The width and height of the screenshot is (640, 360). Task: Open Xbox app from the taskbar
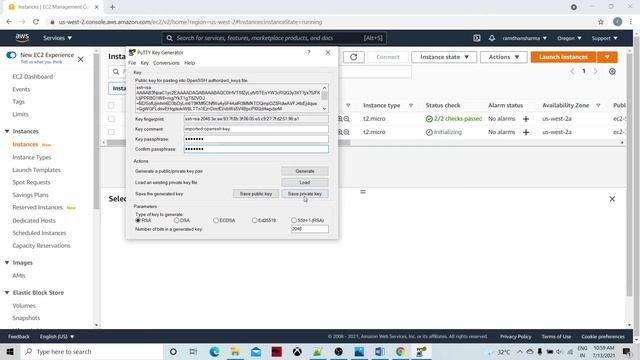tap(297, 351)
